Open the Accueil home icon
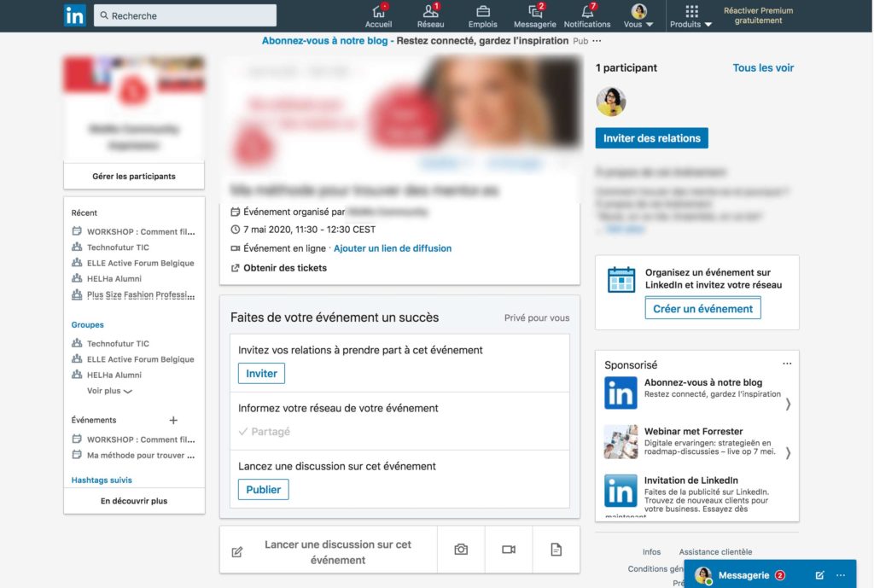 (378, 15)
